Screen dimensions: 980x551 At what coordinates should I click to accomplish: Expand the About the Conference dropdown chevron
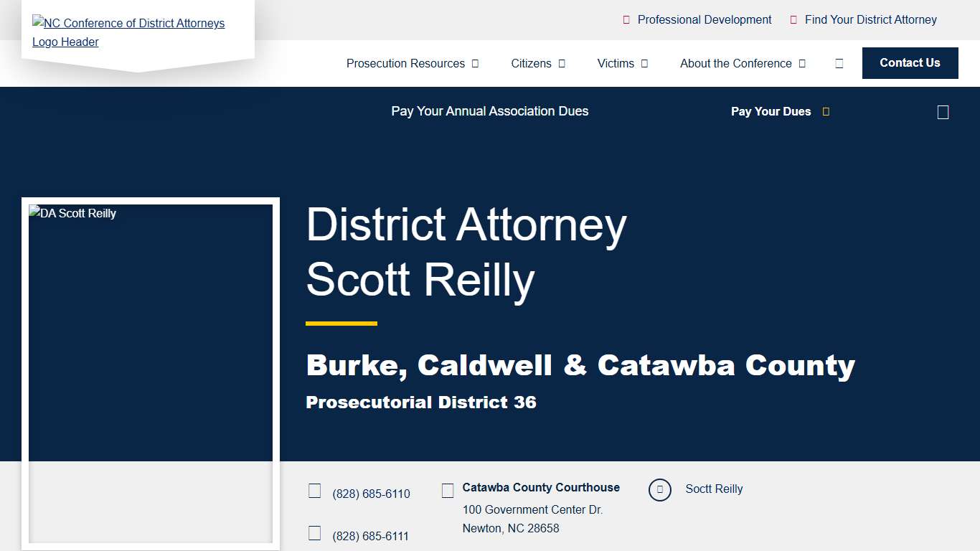click(x=801, y=63)
